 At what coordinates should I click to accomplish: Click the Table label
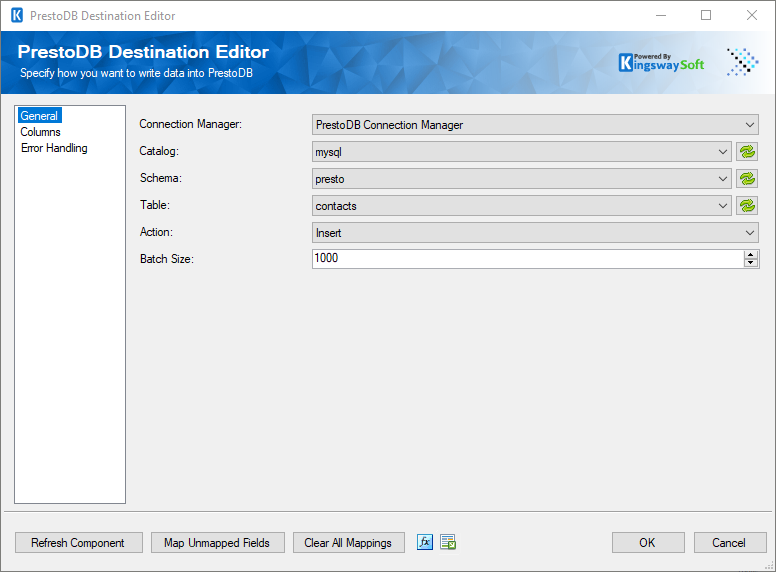(154, 205)
